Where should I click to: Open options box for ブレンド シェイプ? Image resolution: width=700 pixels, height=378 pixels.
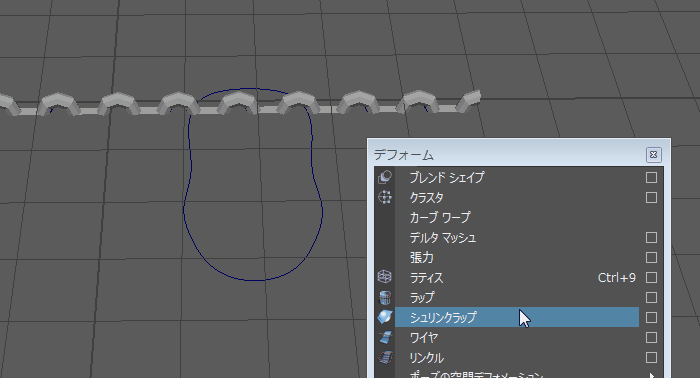tap(651, 178)
